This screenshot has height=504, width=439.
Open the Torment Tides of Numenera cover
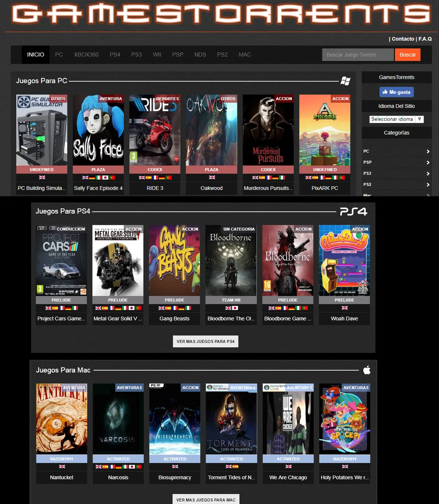(x=232, y=419)
